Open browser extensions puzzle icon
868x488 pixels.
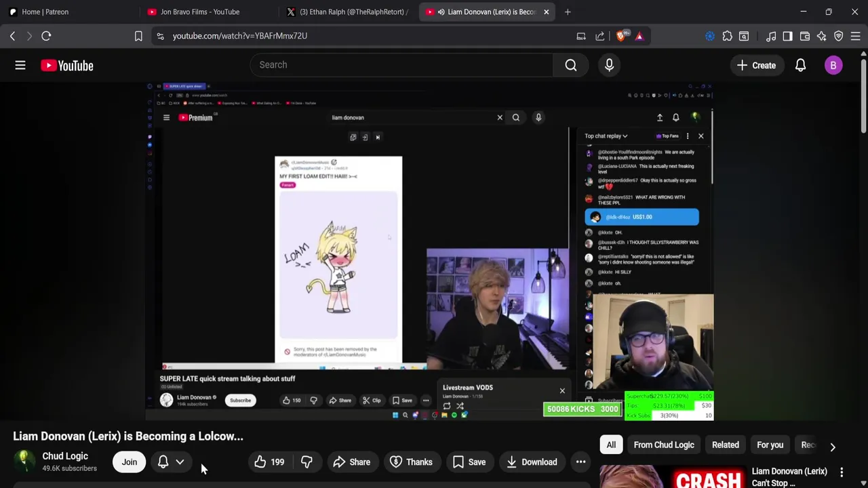tap(727, 36)
